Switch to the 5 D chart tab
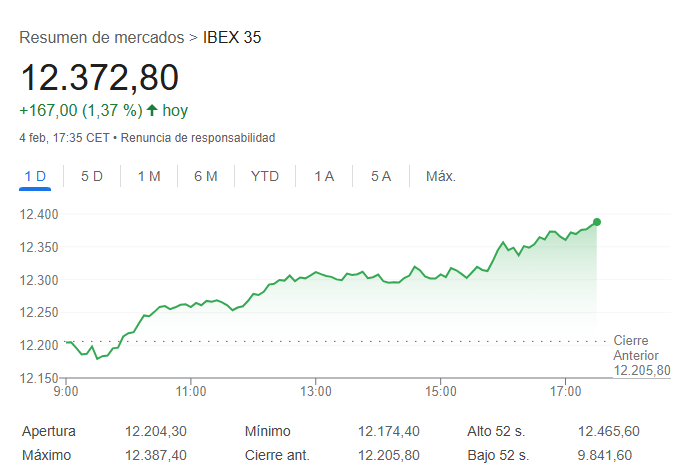Image resolution: width=694 pixels, height=472 pixels. (92, 176)
